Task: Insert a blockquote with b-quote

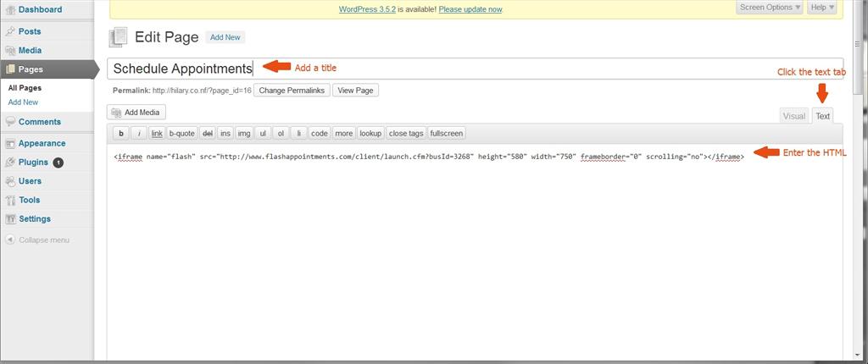Action: pos(182,133)
